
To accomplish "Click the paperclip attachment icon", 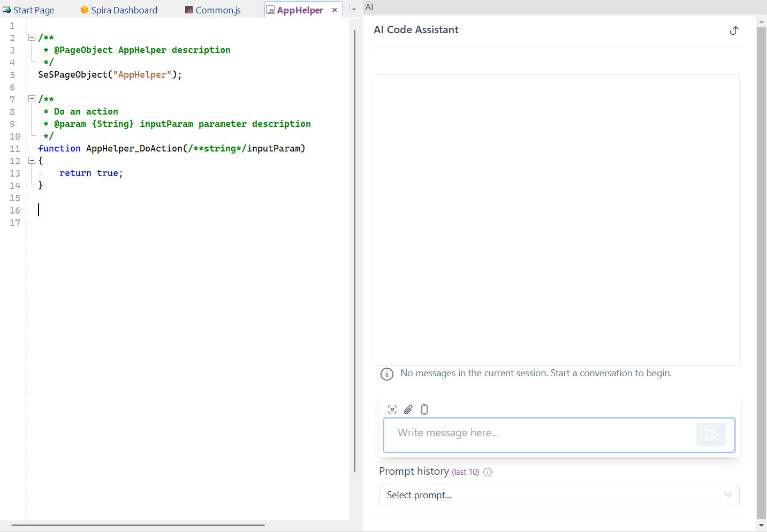I will (x=408, y=409).
